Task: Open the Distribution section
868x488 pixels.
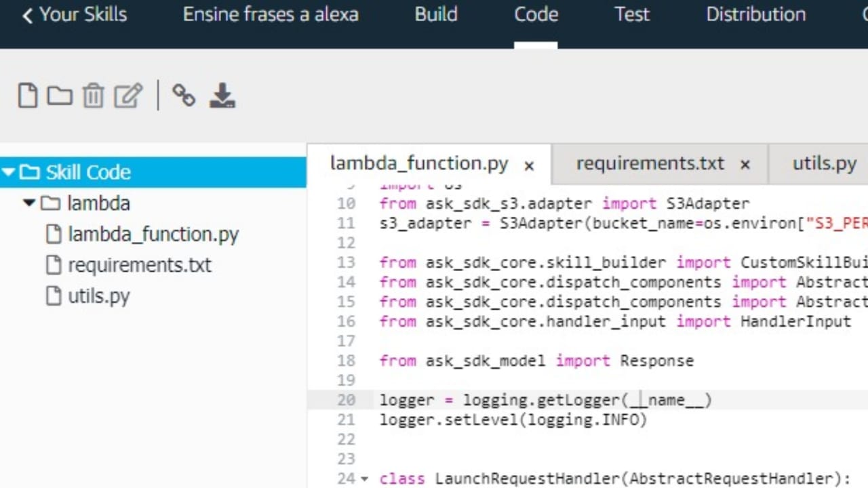Action: [x=755, y=14]
